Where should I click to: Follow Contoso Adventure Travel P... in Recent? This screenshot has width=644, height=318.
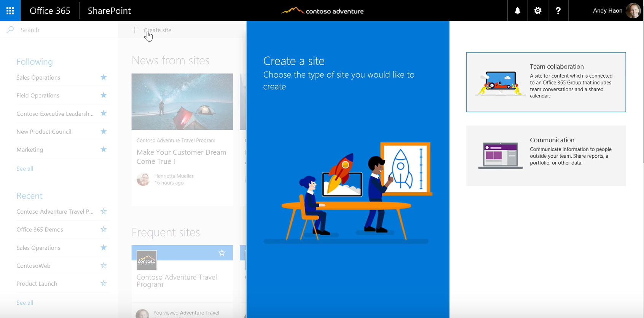(104, 211)
